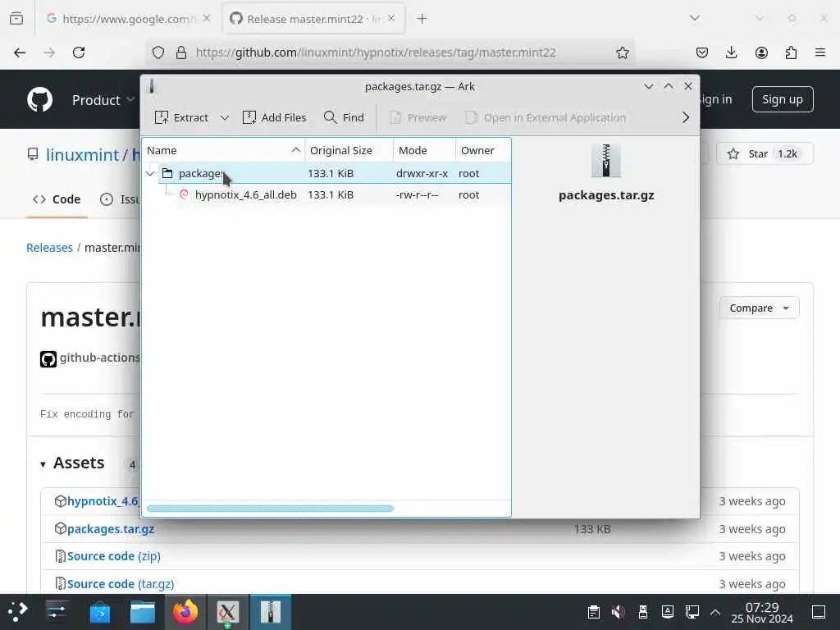840x630 pixels.
Task: Click the tracking protection shield icon
Action: pos(158,52)
